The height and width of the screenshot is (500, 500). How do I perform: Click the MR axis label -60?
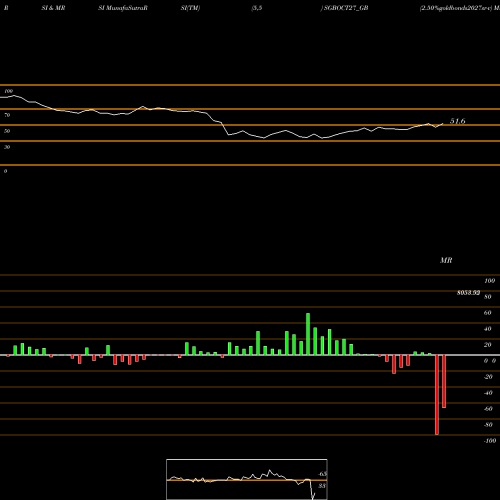point(488,409)
